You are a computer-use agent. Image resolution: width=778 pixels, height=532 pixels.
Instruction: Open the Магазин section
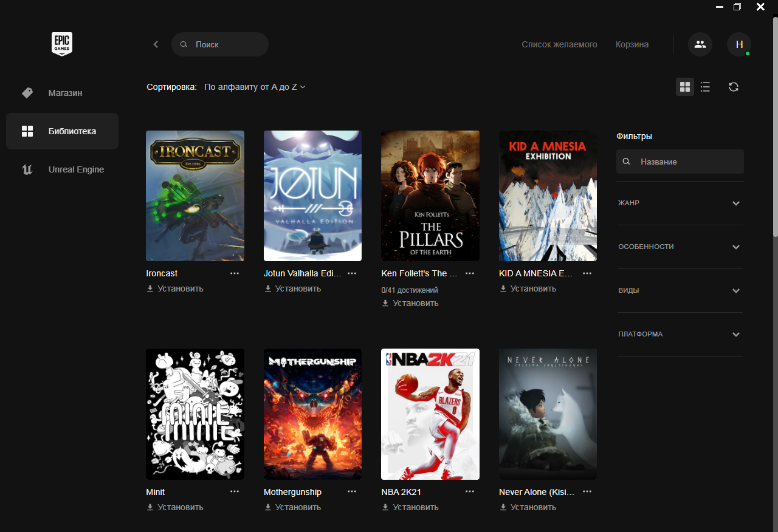click(62, 93)
